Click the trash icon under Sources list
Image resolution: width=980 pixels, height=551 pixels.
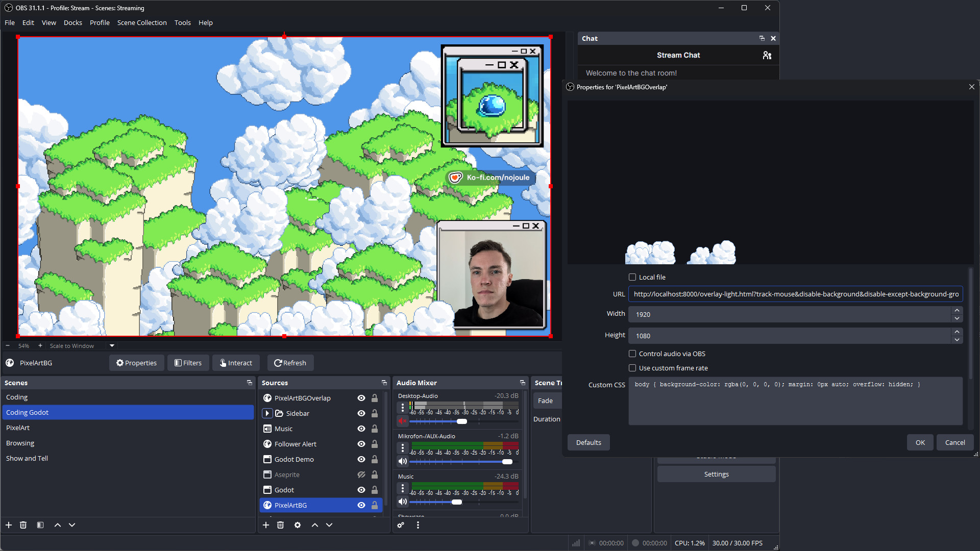pos(280,525)
